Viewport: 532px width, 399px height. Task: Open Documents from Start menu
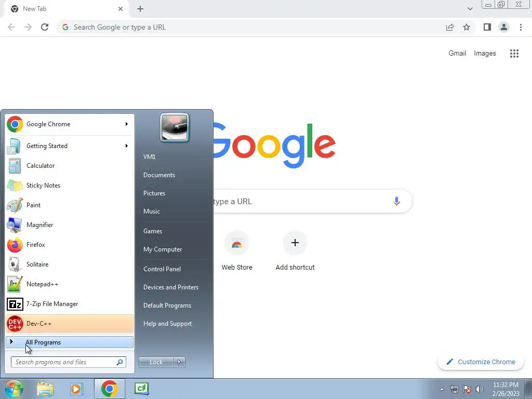159,175
